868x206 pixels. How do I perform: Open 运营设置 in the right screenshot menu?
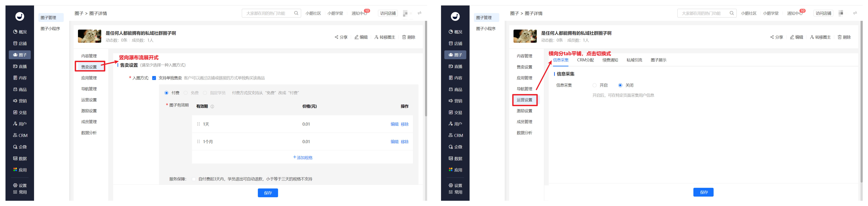pos(525,100)
